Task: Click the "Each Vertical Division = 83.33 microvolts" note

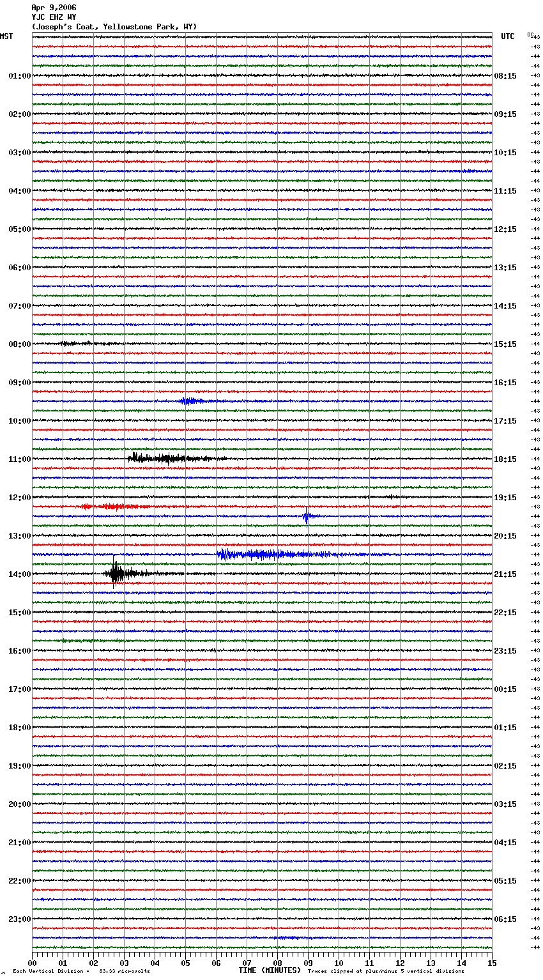Action: click(x=82, y=972)
